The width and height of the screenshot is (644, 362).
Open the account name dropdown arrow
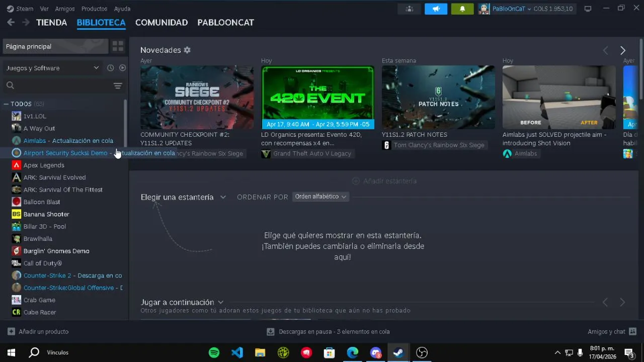529,9
